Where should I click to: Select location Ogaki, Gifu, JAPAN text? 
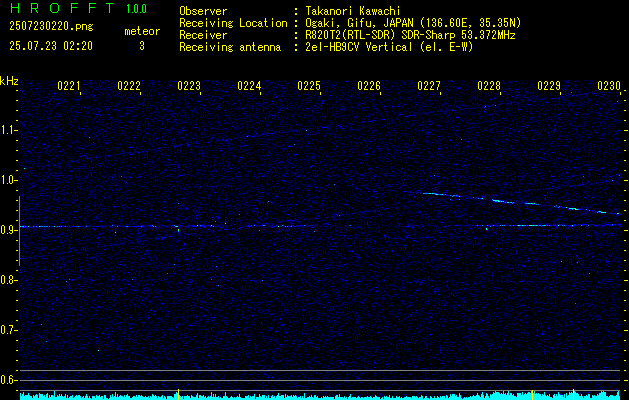(359, 23)
